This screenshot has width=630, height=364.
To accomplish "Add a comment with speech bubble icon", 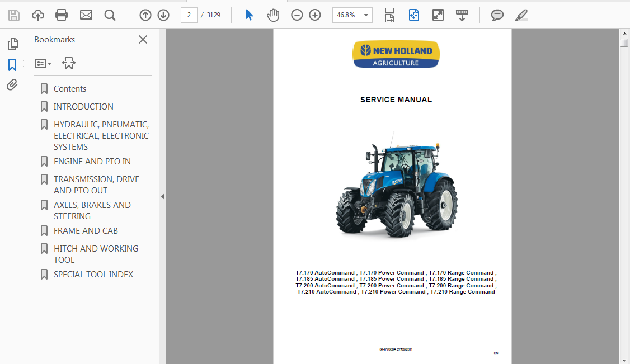I will tap(497, 15).
